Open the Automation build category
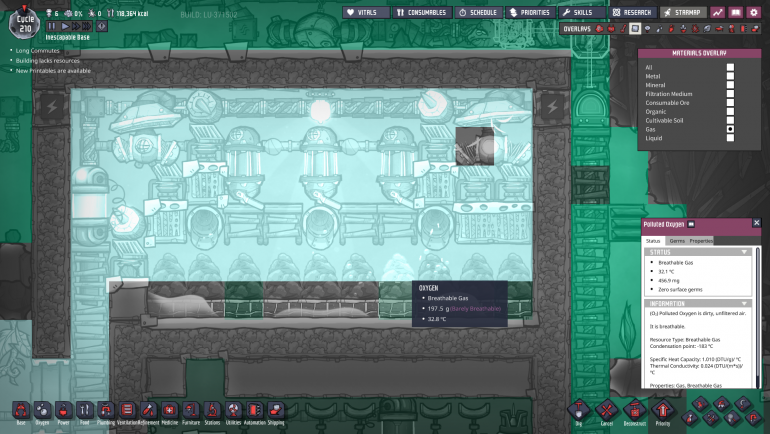The height and width of the screenshot is (434, 770). 254,410
